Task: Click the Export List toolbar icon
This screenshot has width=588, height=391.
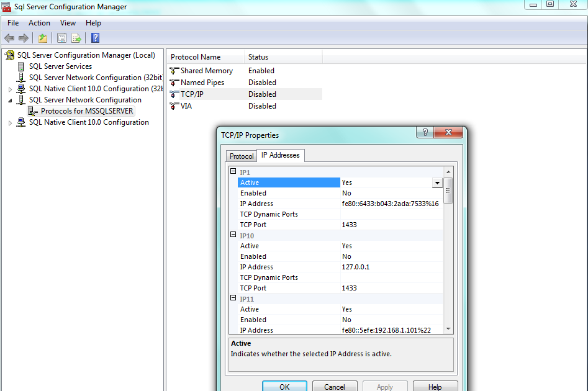Action: [76, 38]
